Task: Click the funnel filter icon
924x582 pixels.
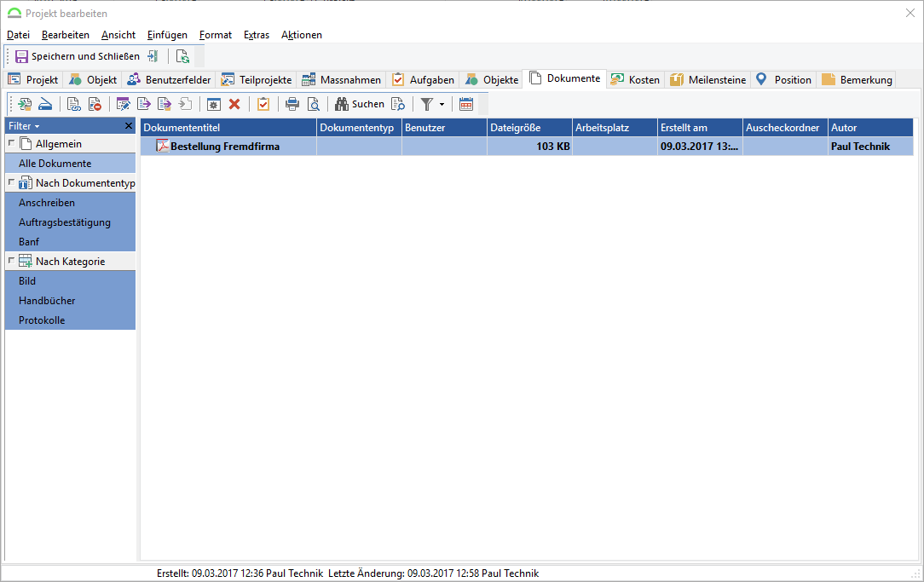Action: click(427, 104)
